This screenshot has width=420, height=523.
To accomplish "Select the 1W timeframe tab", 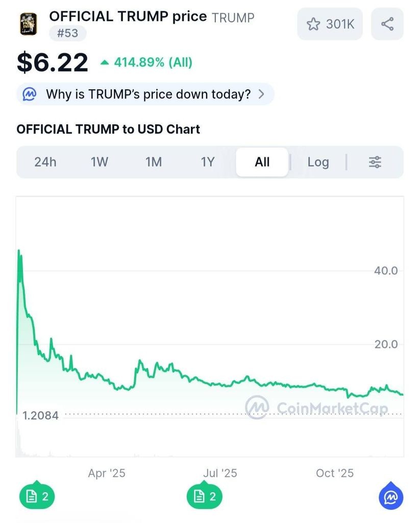I will tap(100, 162).
